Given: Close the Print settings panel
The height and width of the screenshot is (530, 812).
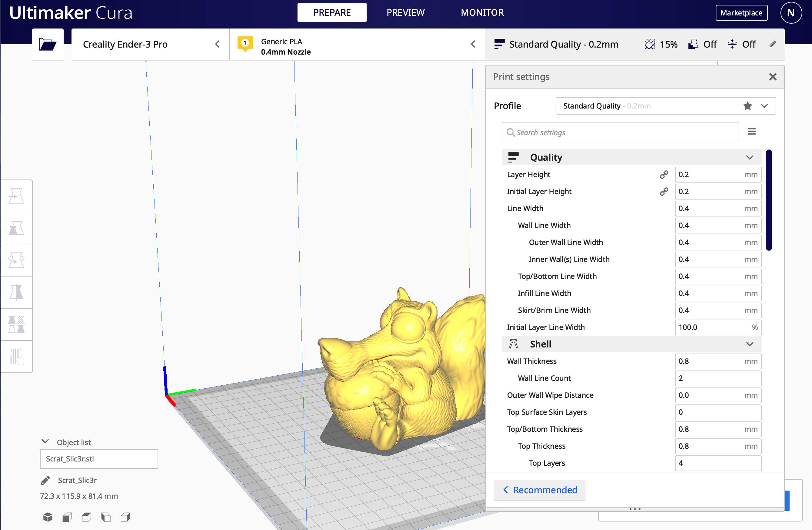Looking at the screenshot, I should [x=773, y=77].
